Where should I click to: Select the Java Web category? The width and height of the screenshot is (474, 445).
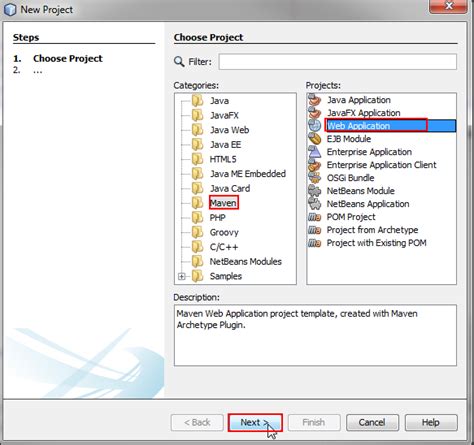pos(230,130)
